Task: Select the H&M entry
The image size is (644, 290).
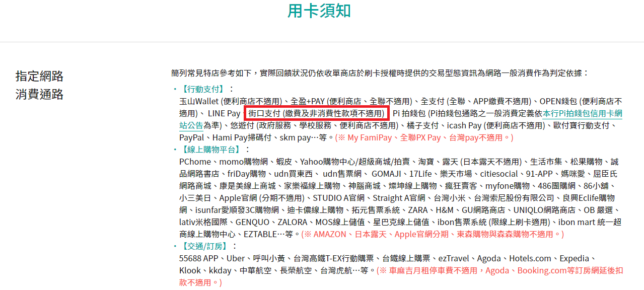Action: [x=445, y=210]
